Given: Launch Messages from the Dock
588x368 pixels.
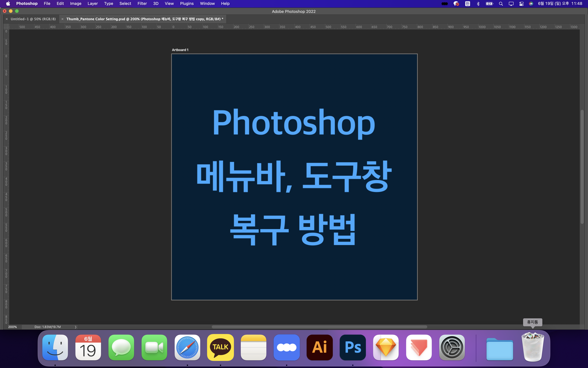Looking at the screenshot, I should point(121,347).
